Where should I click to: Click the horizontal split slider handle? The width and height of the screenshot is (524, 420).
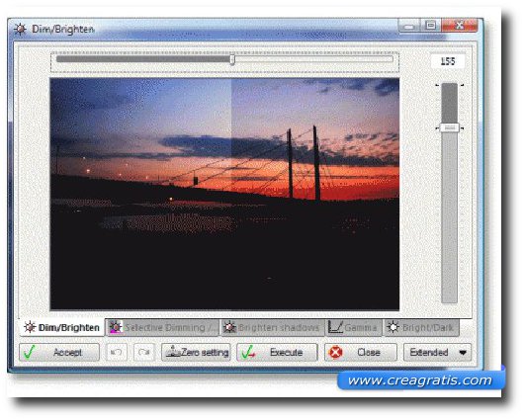(x=232, y=60)
